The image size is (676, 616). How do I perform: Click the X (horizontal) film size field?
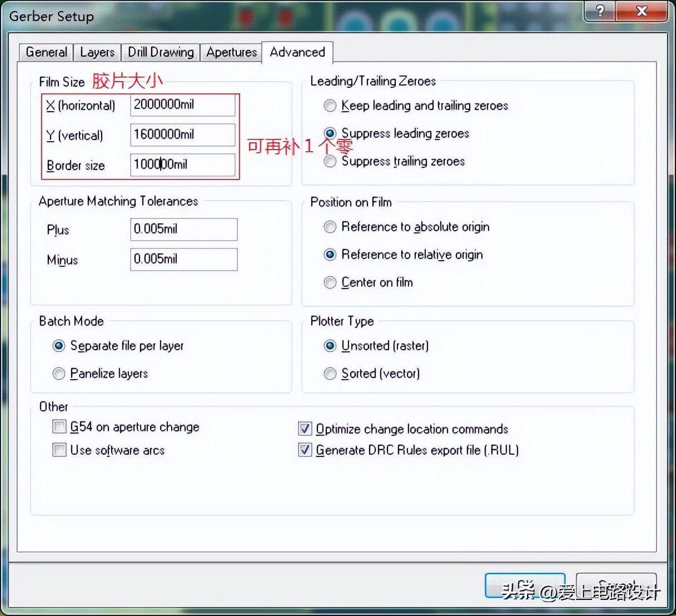tap(182, 105)
